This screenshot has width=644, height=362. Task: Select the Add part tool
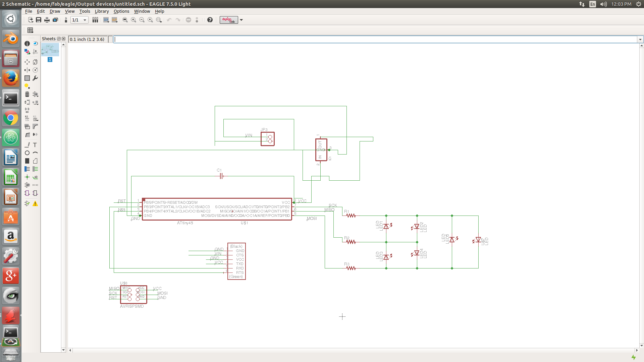(35, 94)
